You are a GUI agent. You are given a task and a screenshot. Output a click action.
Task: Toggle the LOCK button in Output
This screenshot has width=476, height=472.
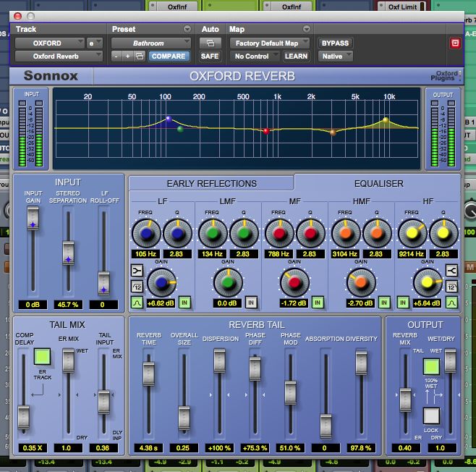[x=431, y=416]
